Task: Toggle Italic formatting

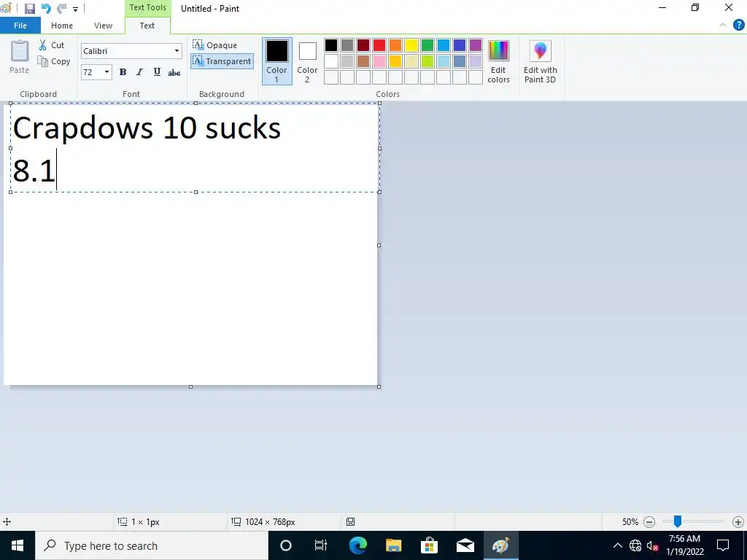Action: click(x=139, y=72)
